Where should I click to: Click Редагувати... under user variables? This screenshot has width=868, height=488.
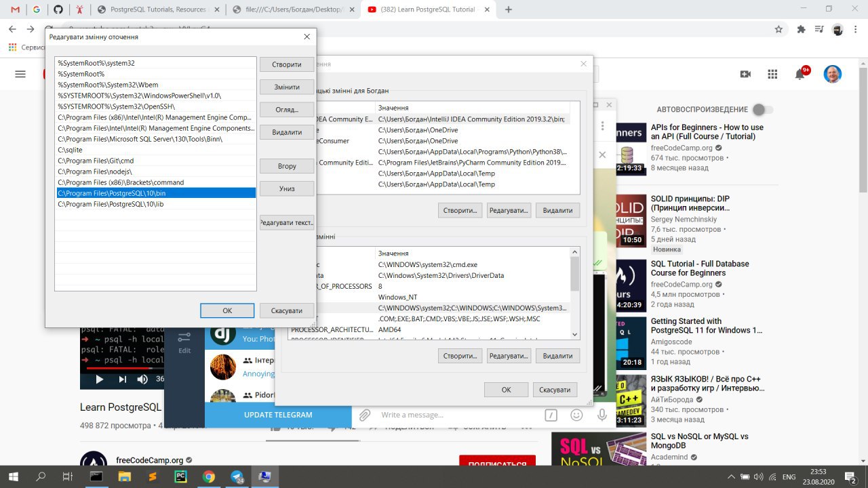[509, 211]
